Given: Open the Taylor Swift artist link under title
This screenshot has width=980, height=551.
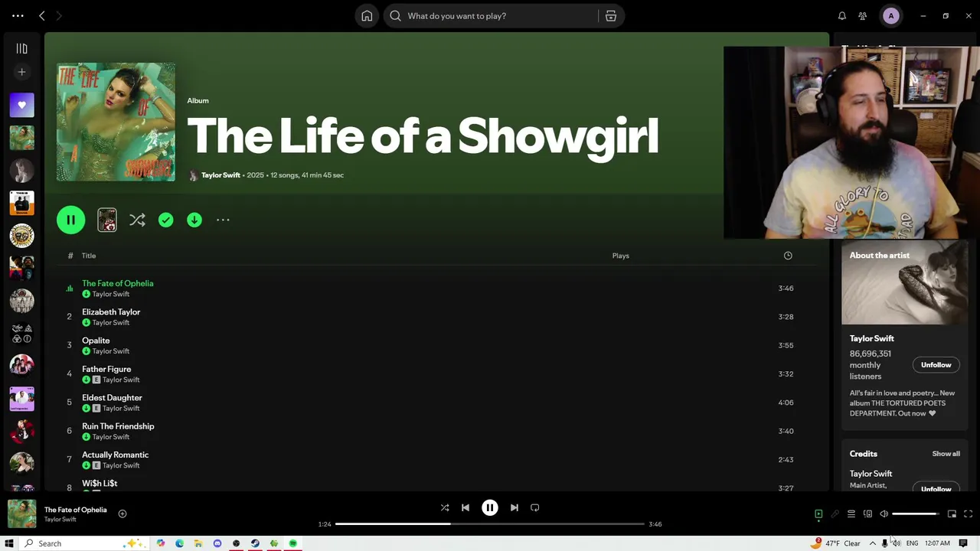Looking at the screenshot, I should [x=220, y=175].
